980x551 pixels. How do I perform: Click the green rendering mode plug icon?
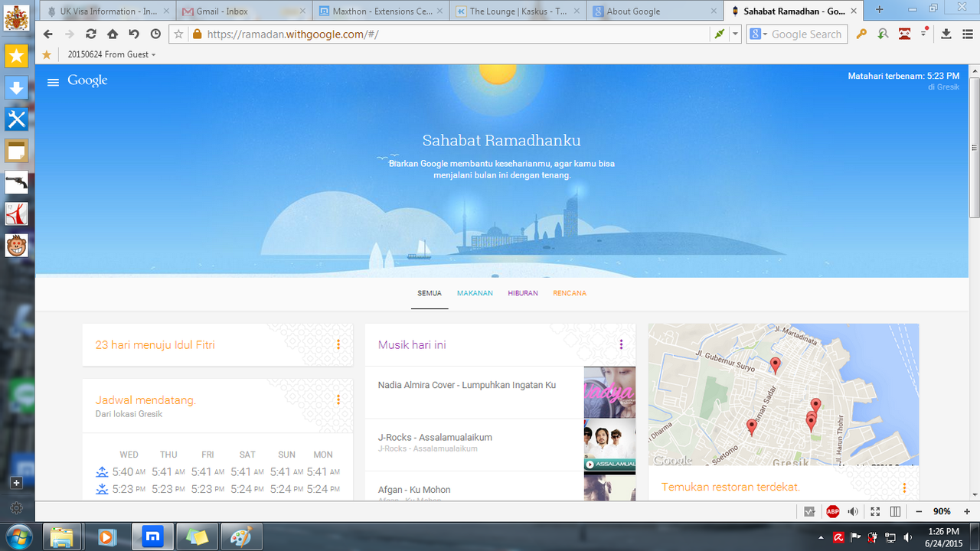click(719, 34)
